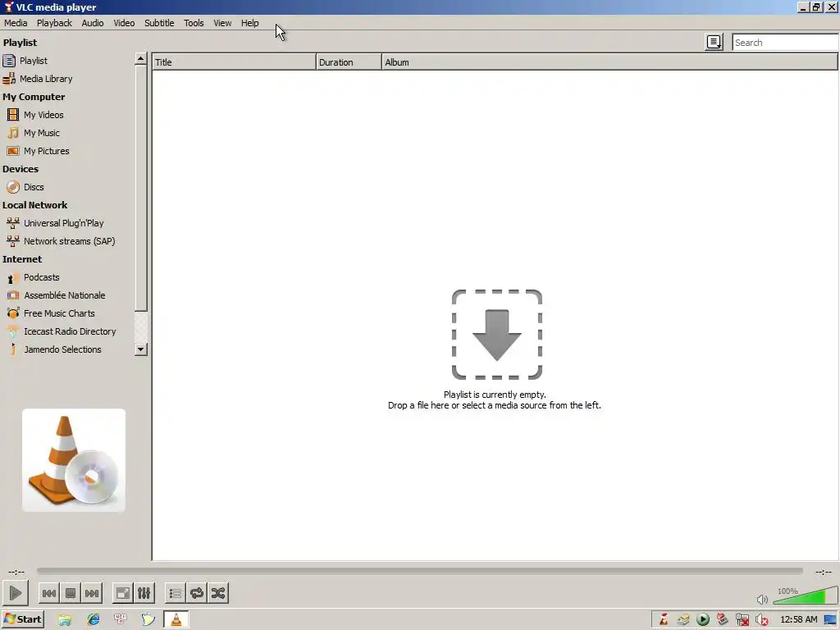Viewport: 840px width, 630px height.
Task: Click the remaining time label
Action: [x=824, y=572]
